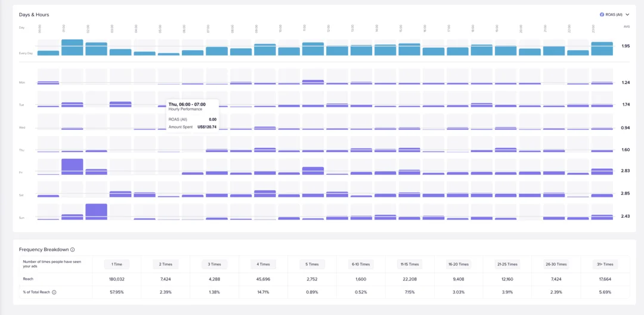Screen dimensions: 644x315
Task: Click the Saturday 09:00 bar
Action: (265, 194)
